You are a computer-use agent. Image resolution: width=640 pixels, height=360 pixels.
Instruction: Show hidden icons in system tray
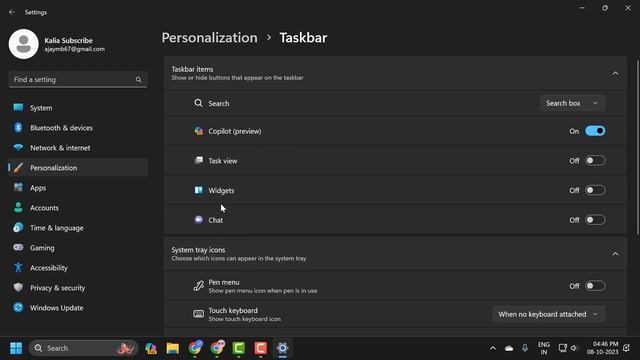click(x=493, y=348)
